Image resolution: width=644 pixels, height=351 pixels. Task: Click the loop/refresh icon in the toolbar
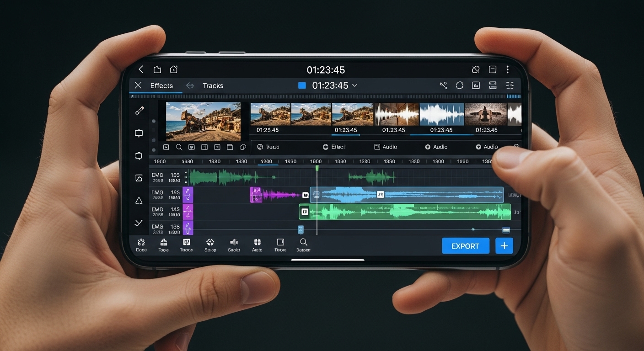459,85
